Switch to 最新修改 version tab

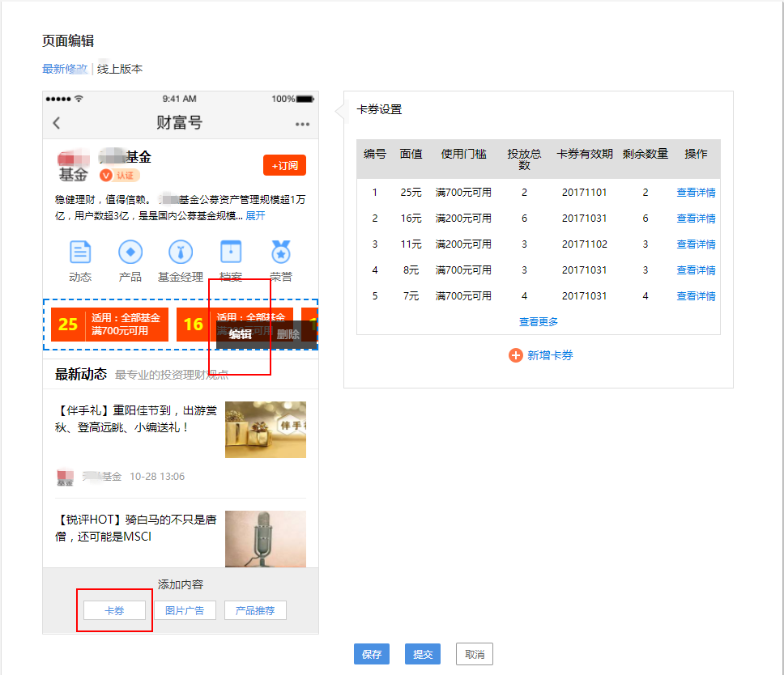click(x=65, y=69)
